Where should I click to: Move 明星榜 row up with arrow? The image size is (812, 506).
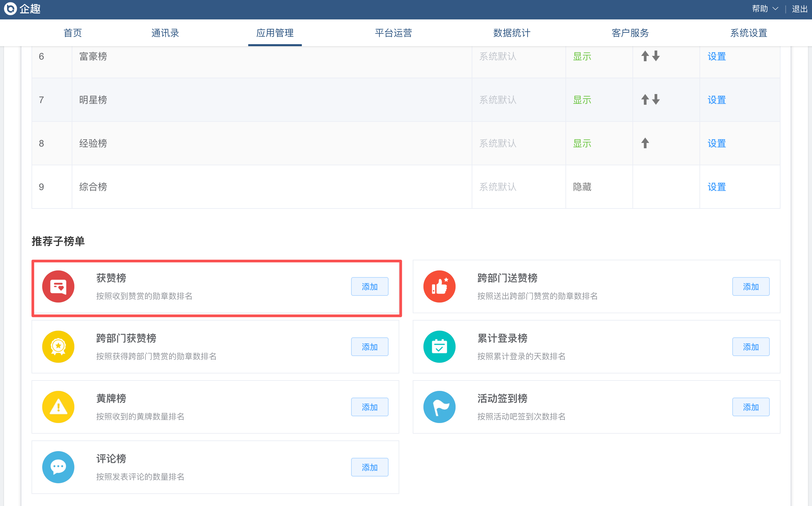645,99
